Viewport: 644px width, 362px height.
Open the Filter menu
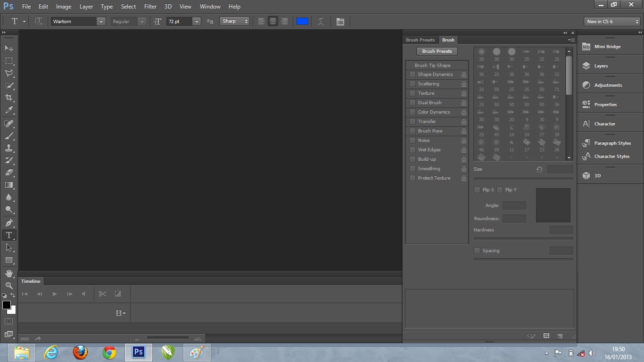pyautogui.click(x=150, y=7)
